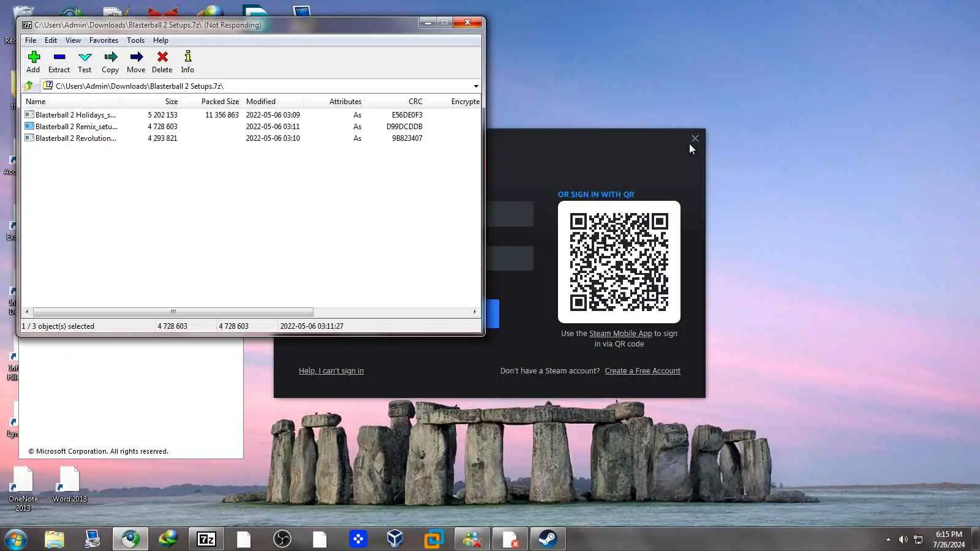Run the Test archive tool

point(85,62)
